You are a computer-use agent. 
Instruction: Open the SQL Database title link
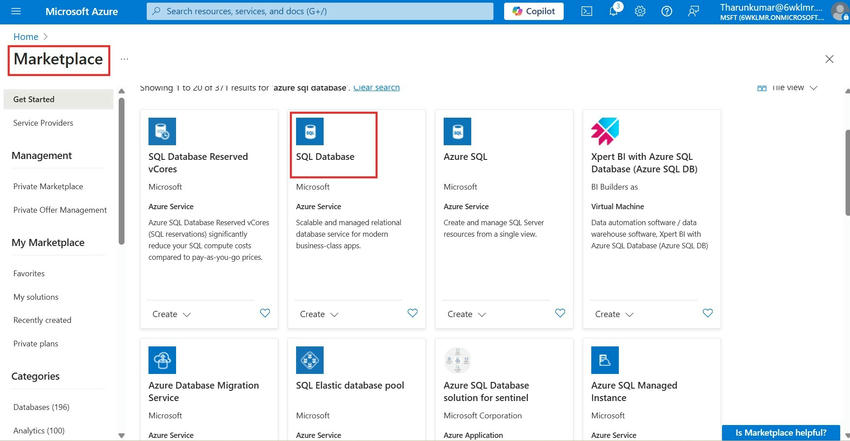(325, 157)
